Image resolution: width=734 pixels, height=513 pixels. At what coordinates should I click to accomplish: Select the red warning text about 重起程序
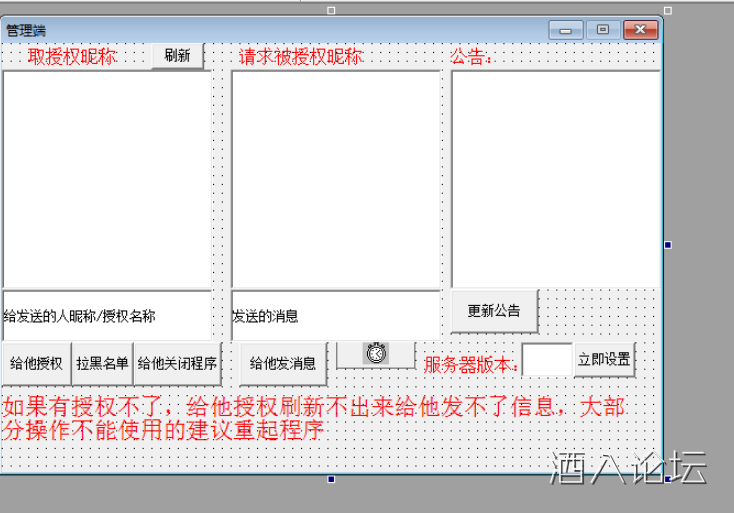point(314,419)
